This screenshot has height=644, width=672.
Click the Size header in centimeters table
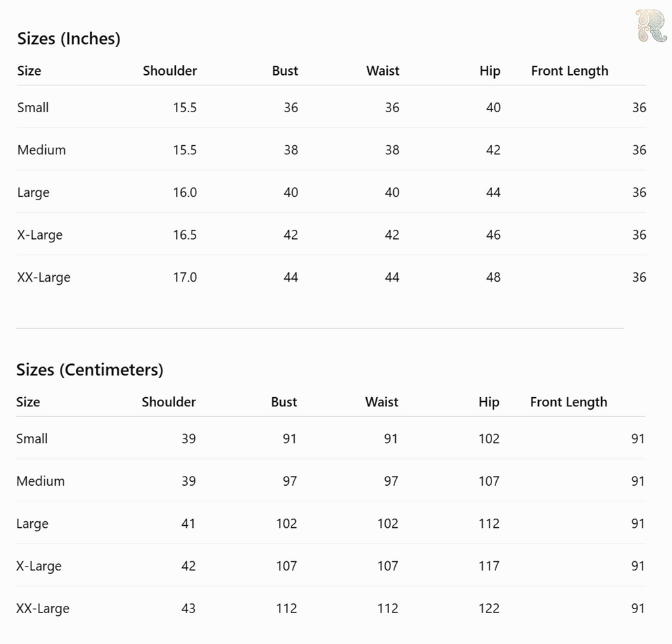pos(28,402)
